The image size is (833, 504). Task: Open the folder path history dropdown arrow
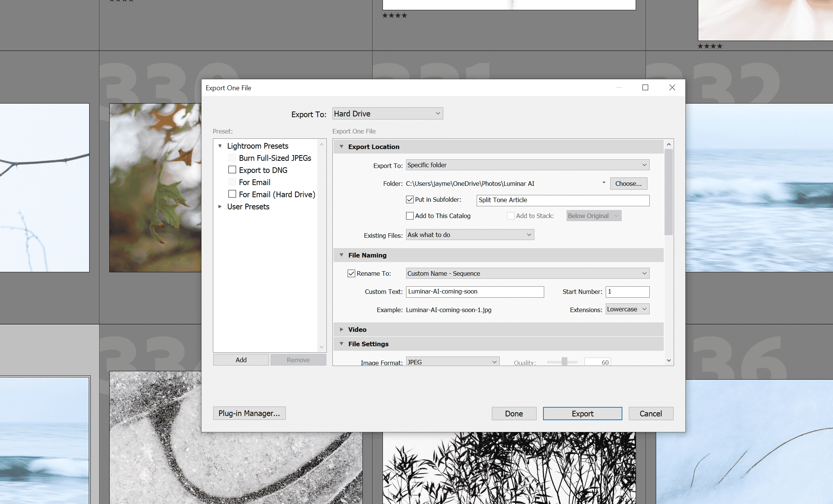603,183
